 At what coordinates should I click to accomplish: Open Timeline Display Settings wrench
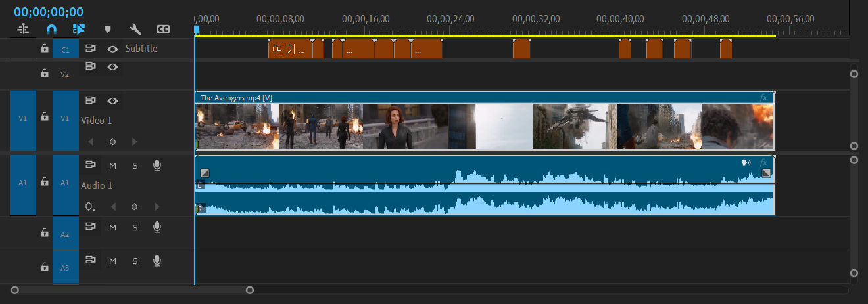tap(135, 29)
